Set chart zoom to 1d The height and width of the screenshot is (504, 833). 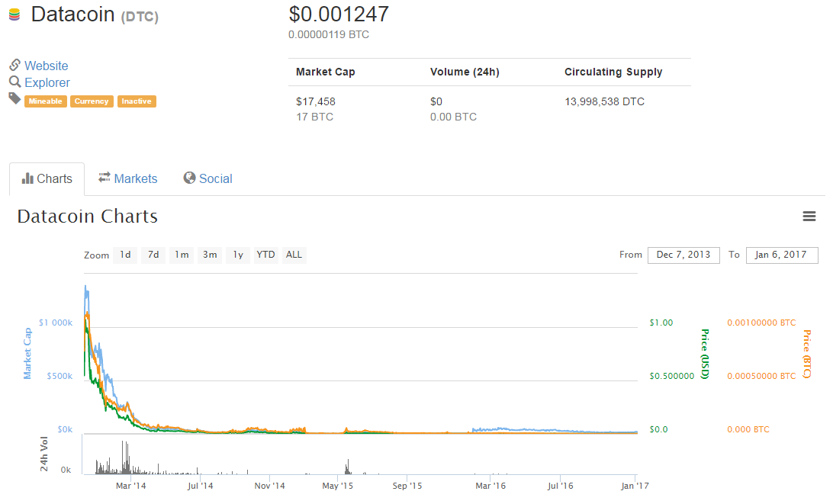pos(125,255)
